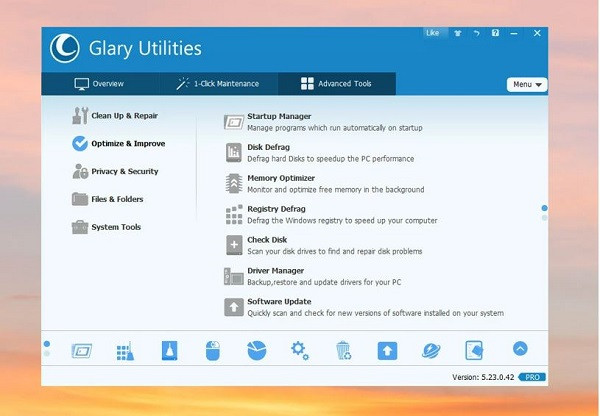Click the gears icon in bottom toolbar
The height and width of the screenshot is (416, 600).
[x=300, y=351]
